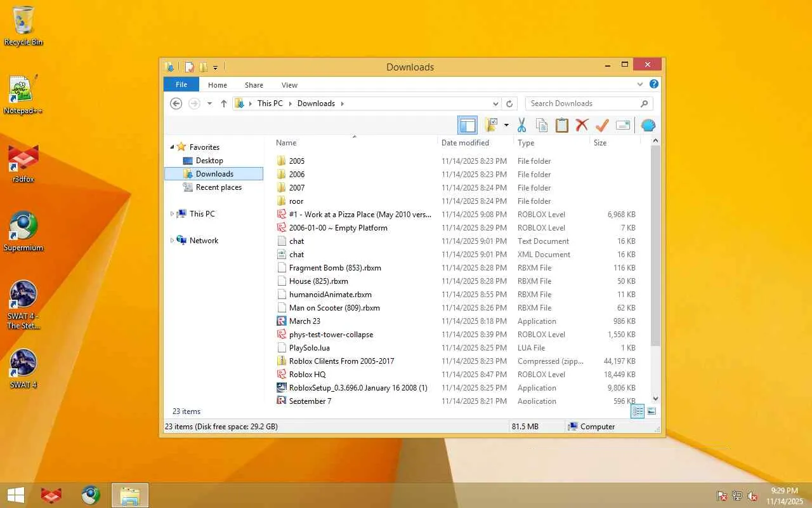
Task: Click the New Folder icon in the title bar
Action: [x=203, y=67]
